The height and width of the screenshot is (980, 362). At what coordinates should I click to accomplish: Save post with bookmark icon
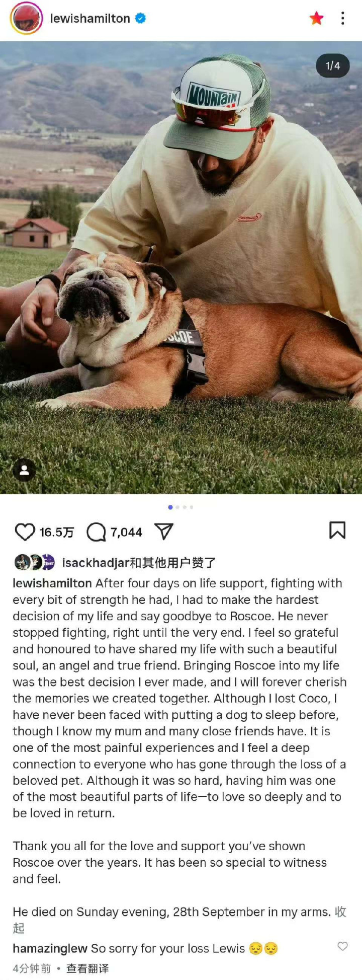pos(337,530)
